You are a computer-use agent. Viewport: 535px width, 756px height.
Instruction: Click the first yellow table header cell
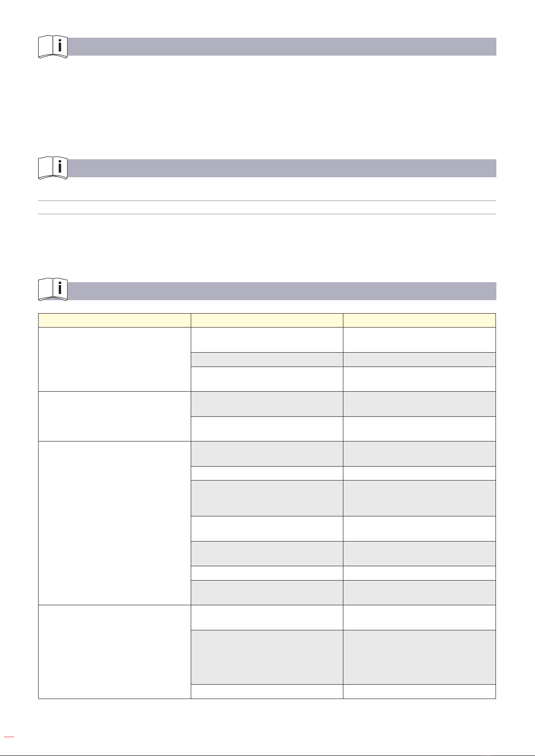114,320
